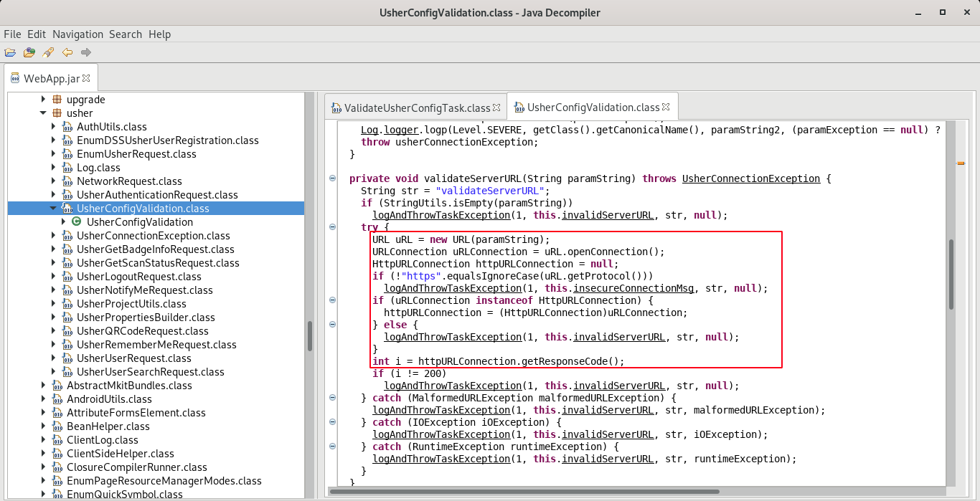Select ClosureCompilerRunner.class in tree
Screen dimensions: 980x501
click(136, 467)
